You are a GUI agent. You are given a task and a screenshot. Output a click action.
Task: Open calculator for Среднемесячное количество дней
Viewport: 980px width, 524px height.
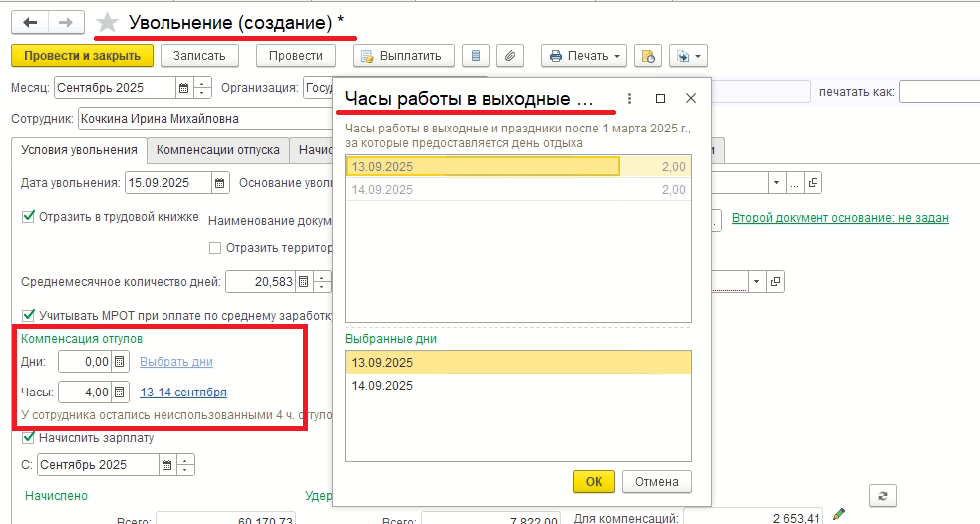(303, 282)
